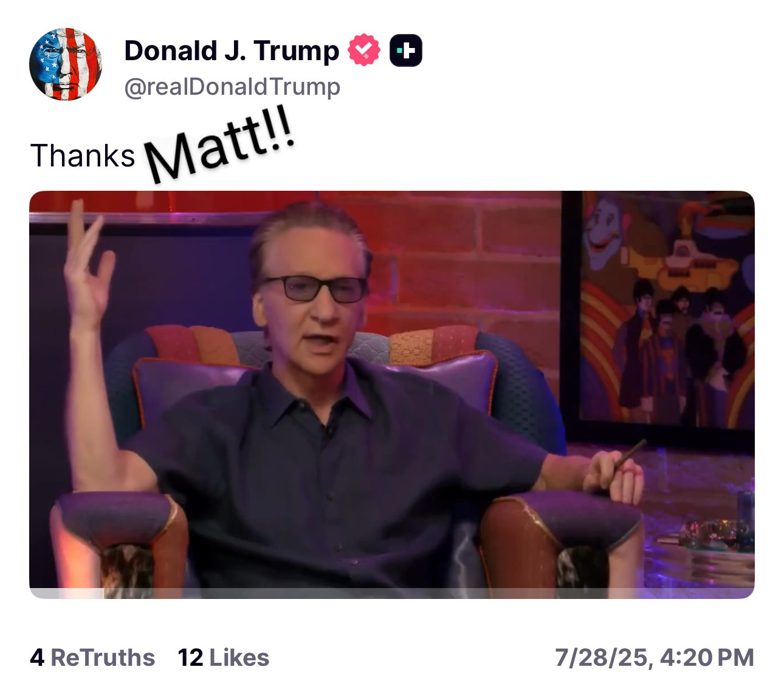Viewport: 784px width, 698px height.
Task: View the Likes list
Action: 224,657
